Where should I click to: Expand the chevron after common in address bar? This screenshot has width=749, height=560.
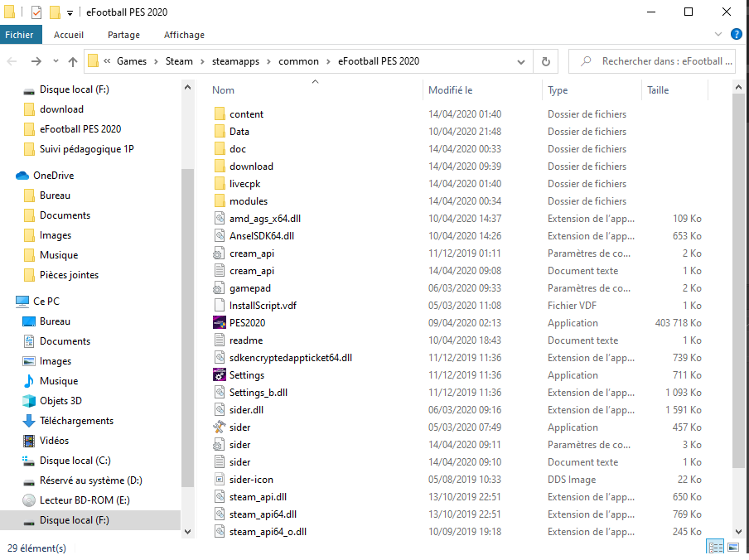329,61
